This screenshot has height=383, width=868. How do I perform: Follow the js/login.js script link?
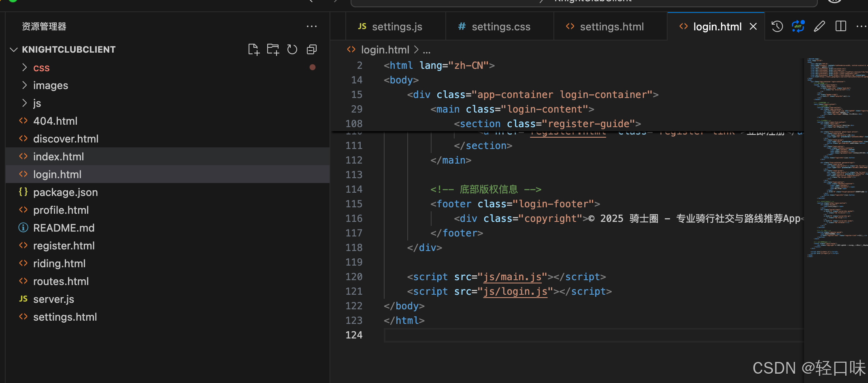point(515,292)
